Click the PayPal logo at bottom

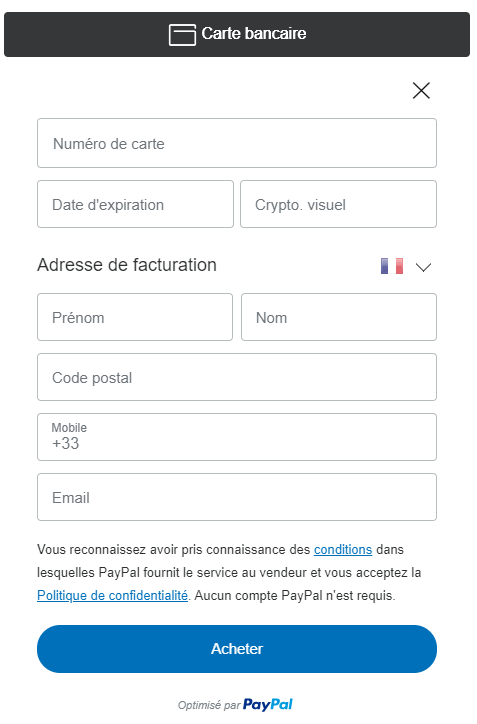268,705
